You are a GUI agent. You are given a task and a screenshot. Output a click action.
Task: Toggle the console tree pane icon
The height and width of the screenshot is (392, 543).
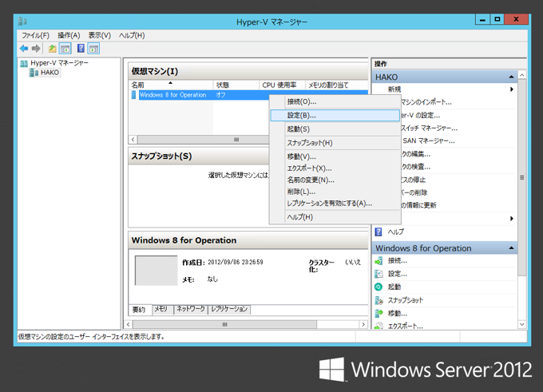pyautogui.click(x=65, y=49)
